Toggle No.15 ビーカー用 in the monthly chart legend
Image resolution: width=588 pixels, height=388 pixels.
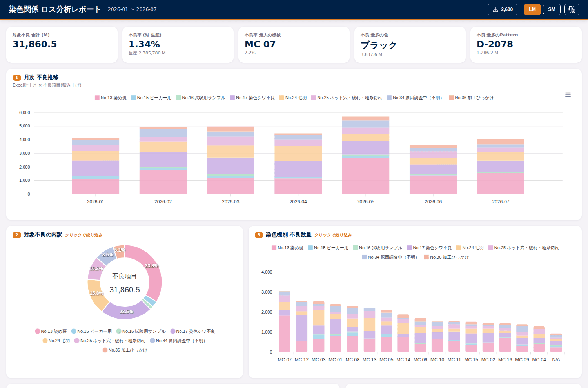(x=151, y=98)
